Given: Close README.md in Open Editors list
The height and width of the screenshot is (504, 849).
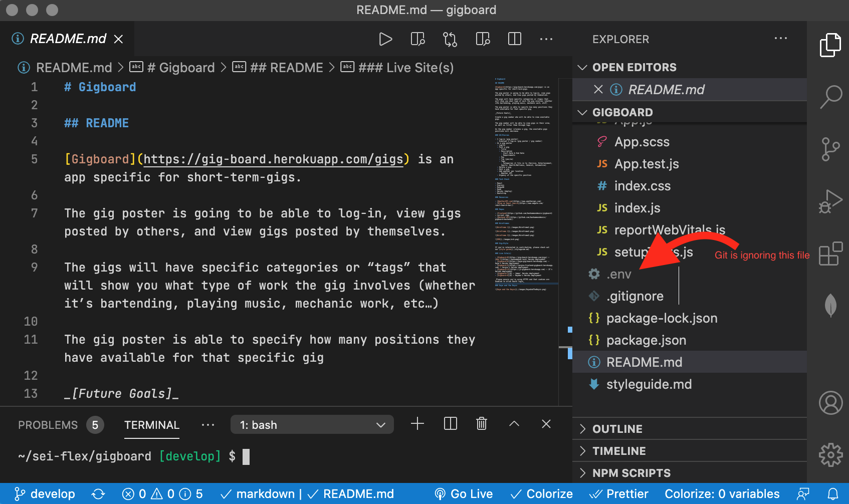Looking at the screenshot, I should (x=598, y=89).
